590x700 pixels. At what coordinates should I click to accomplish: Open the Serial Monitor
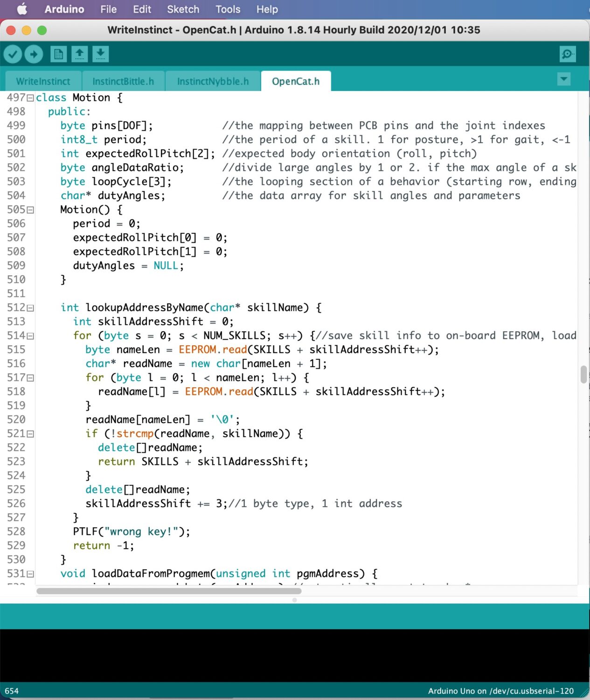[x=568, y=55]
